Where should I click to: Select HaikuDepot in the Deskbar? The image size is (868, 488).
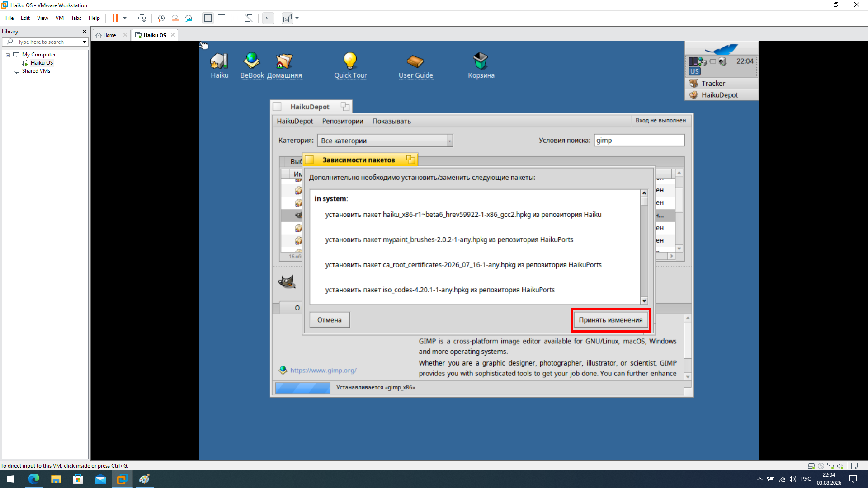pyautogui.click(x=722, y=95)
